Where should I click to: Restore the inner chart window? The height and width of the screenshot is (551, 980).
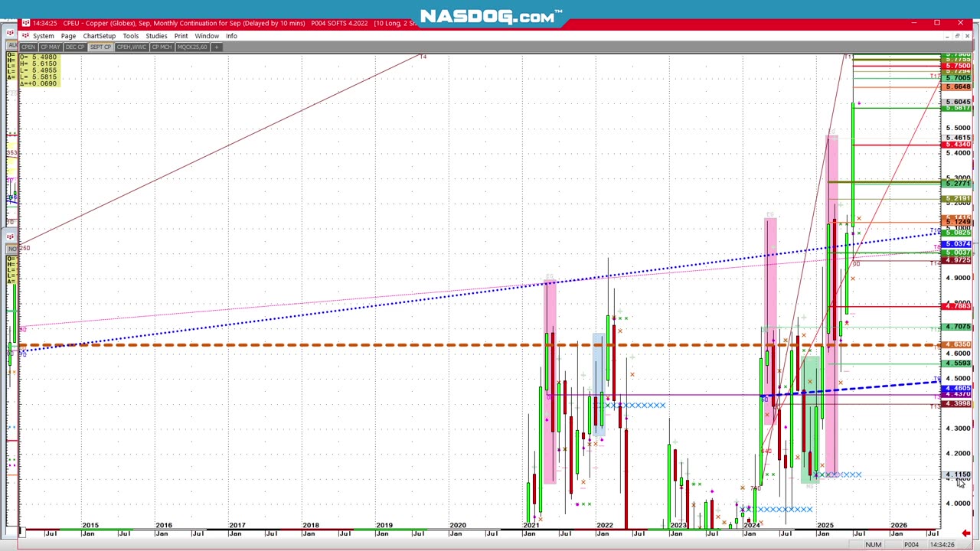(x=957, y=36)
